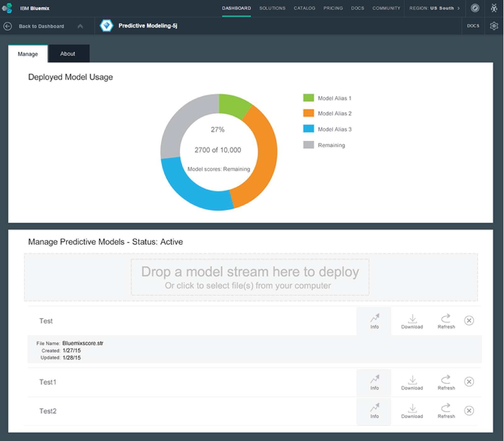Download the Test1 model
The width and height of the screenshot is (504, 441).
click(412, 382)
